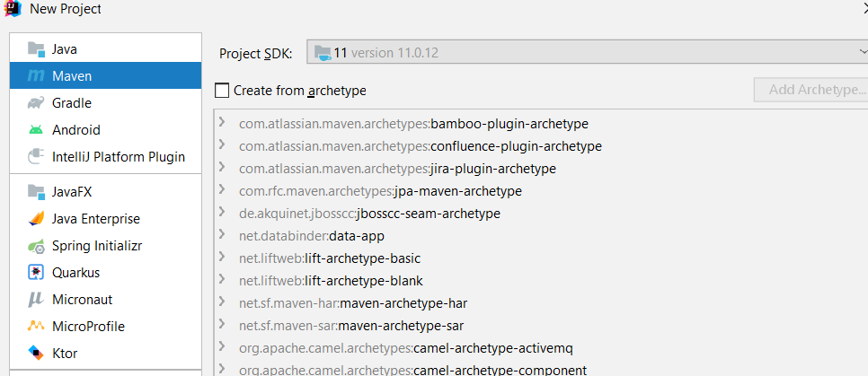Image resolution: width=868 pixels, height=376 pixels.
Task: Enable the Create from archetype checkbox
Action: click(x=222, y=91)
